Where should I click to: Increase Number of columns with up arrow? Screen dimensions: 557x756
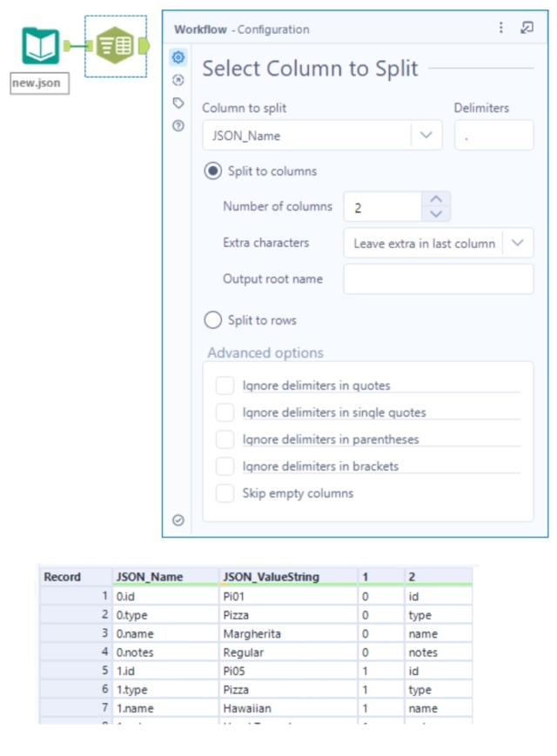pyautogui.click(x=437, y=201)
